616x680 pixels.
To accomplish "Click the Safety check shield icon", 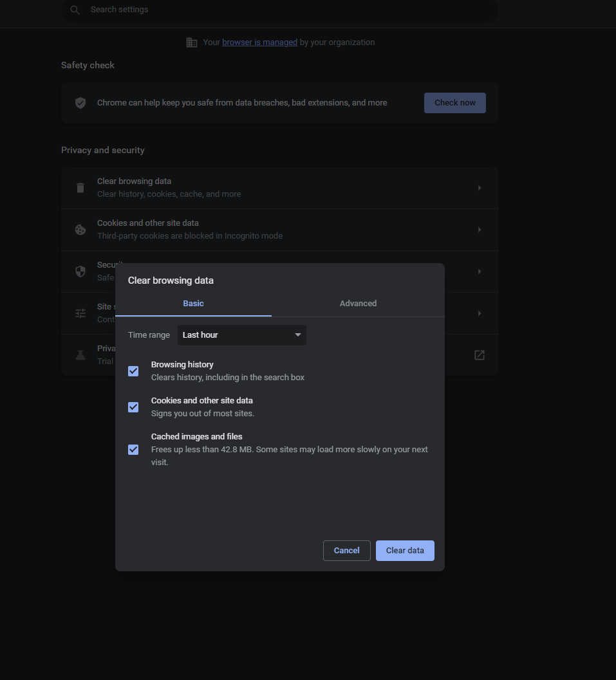I will (x=80, y=103).
